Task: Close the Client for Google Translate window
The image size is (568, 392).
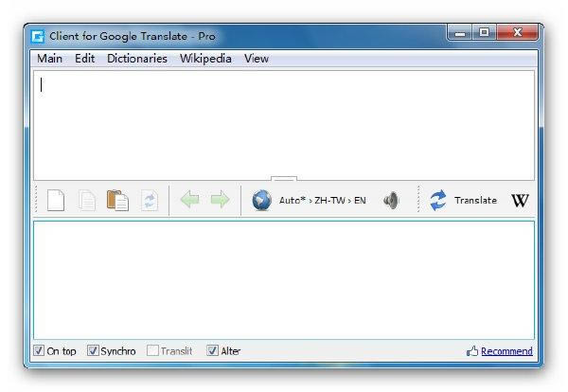Action: (517, 33)
